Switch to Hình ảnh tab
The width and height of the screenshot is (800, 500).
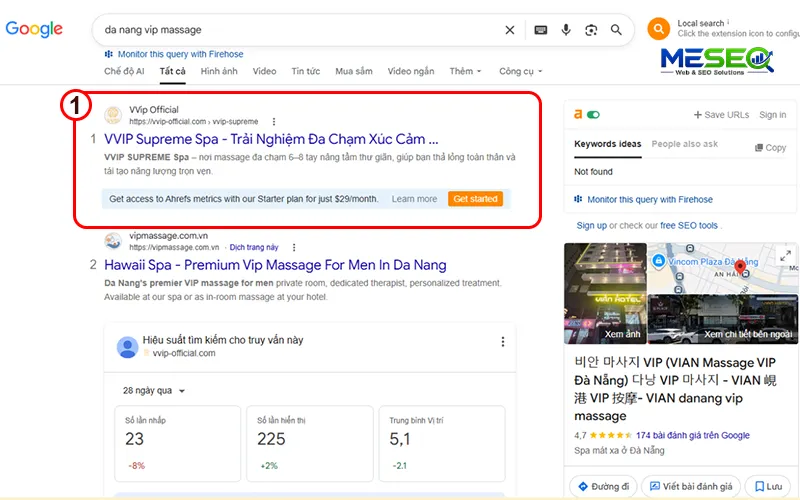click(x=219, y=71)
